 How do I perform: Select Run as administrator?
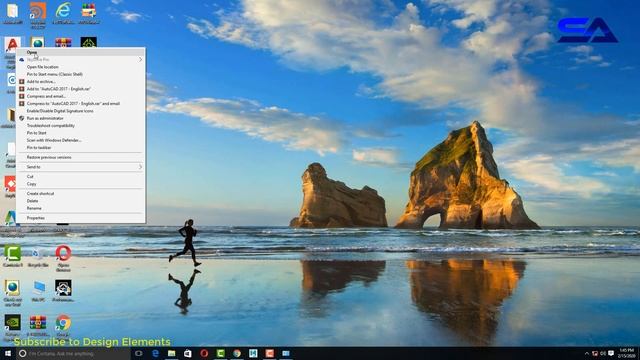click(80, 118)
